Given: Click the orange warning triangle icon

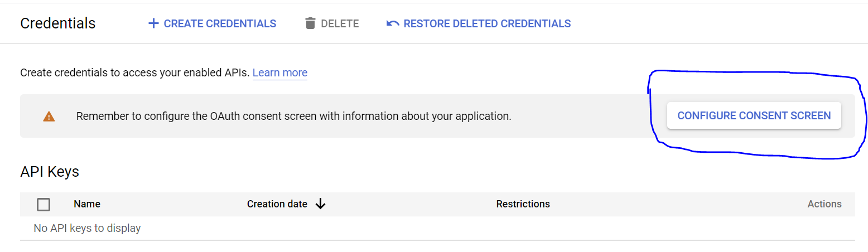Looking at the screenshot, I should pyautogui.click(x=49, y=117).
